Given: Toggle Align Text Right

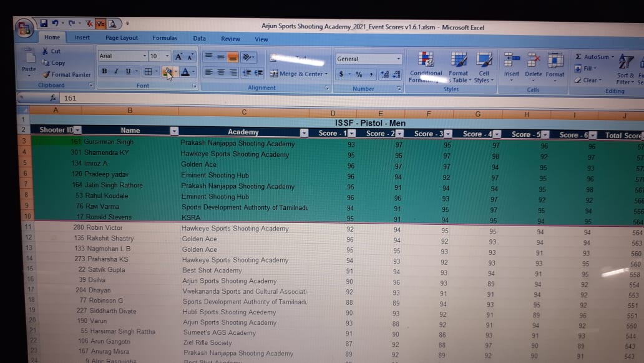Looking at the screenshot, I should pos(233,72).
